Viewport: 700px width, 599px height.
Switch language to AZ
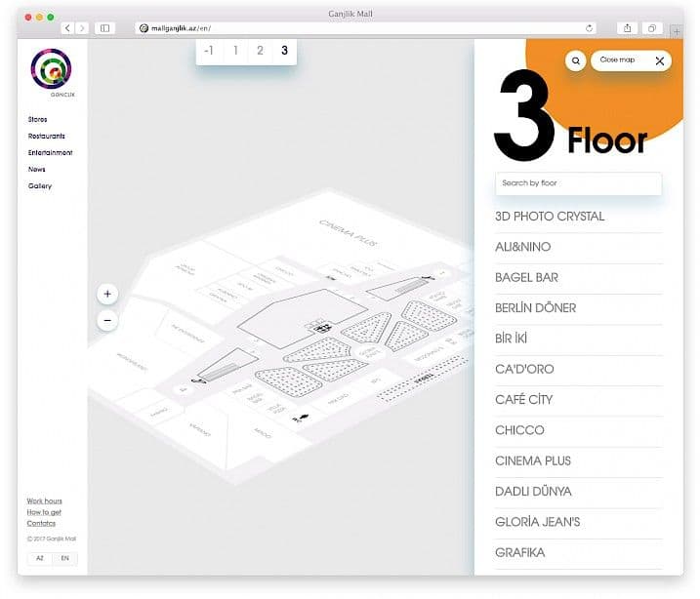click(40, 558)
